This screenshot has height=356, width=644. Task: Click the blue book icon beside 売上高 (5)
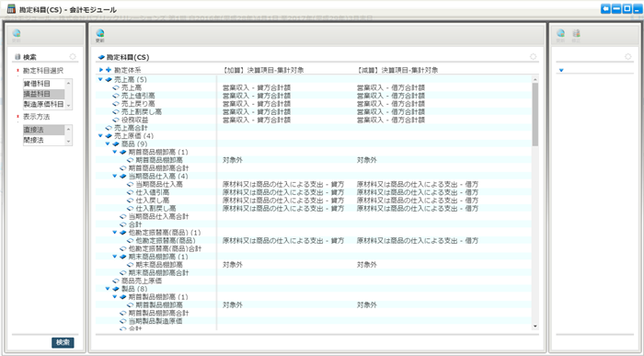(109, 80)
